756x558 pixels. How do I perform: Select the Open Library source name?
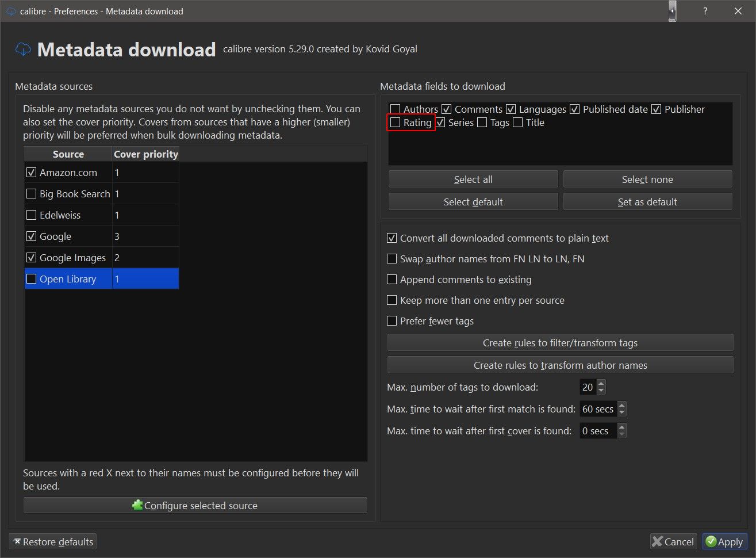(68, 279)
